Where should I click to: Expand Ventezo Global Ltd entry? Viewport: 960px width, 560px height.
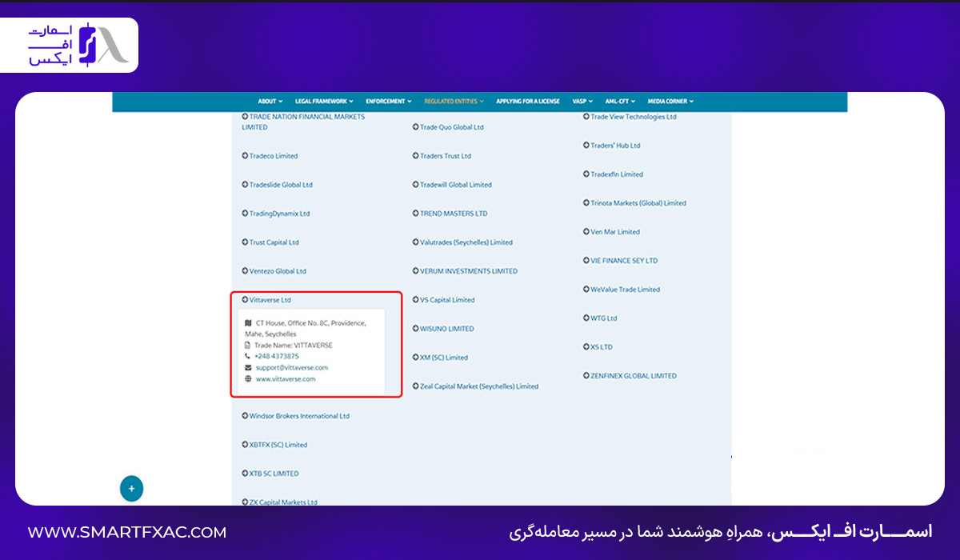[274, 271]
